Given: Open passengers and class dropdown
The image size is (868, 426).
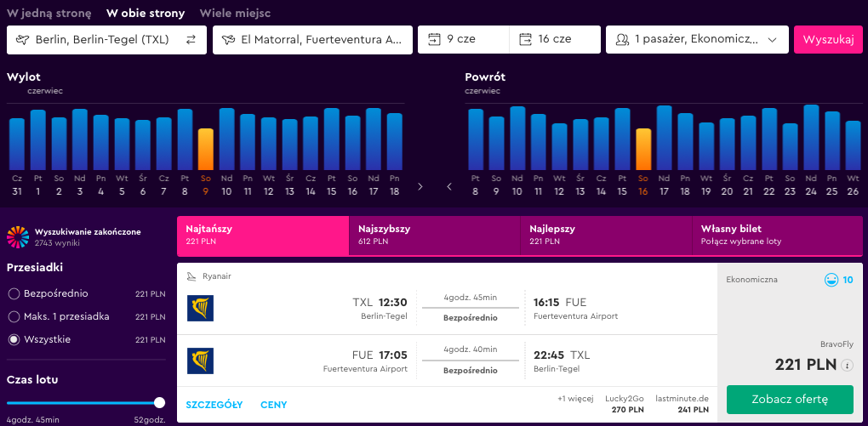Looking at the screenshot, I should [697, 40].
